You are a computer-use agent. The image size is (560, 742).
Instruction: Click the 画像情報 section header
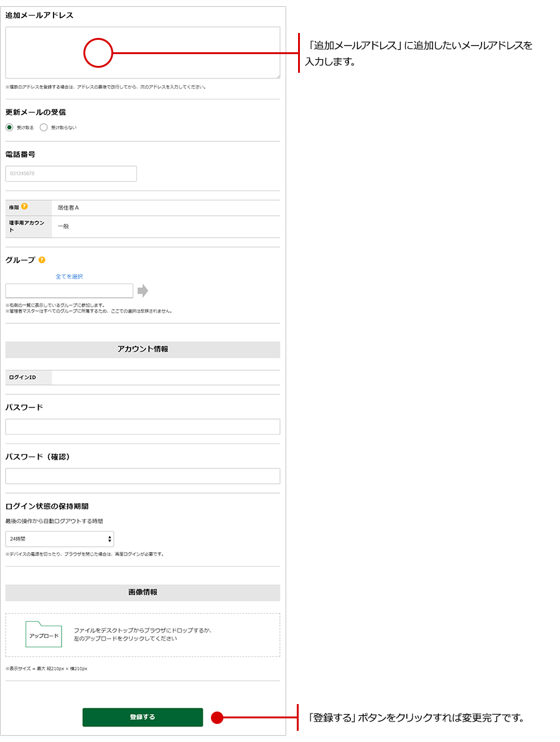142,593
